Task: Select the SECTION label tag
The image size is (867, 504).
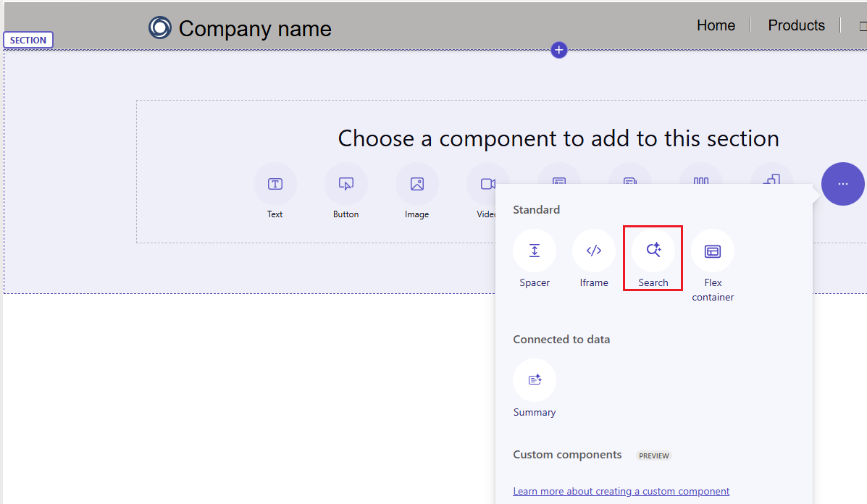Action: [28, 40]
